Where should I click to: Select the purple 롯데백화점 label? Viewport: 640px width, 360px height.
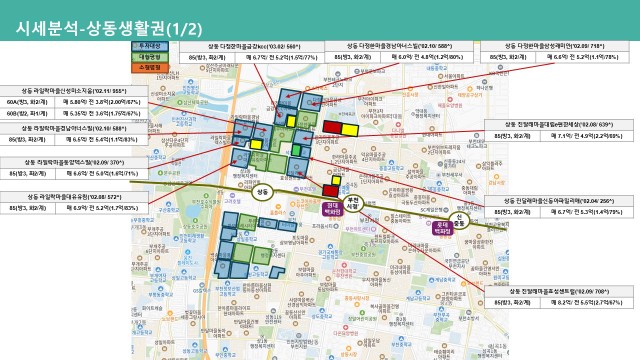[442, 228]
